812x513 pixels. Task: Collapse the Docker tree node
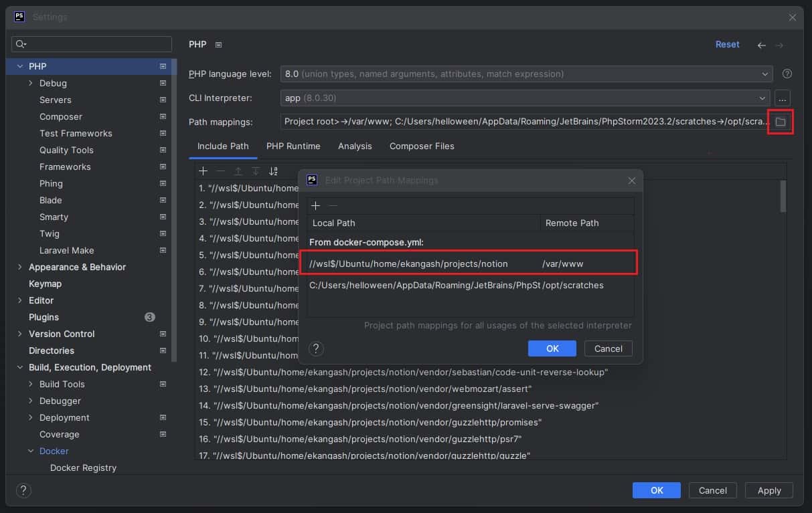click(x=31, y=451)
